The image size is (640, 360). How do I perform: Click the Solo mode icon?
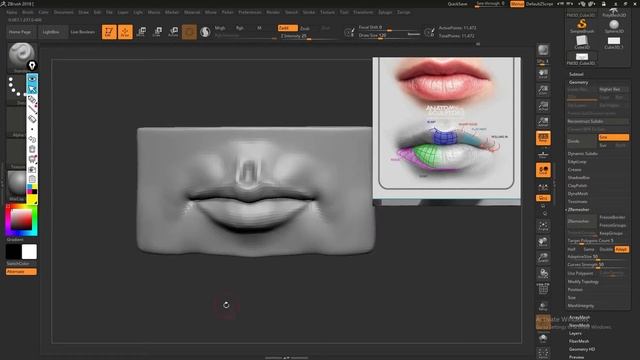(543, 338)
